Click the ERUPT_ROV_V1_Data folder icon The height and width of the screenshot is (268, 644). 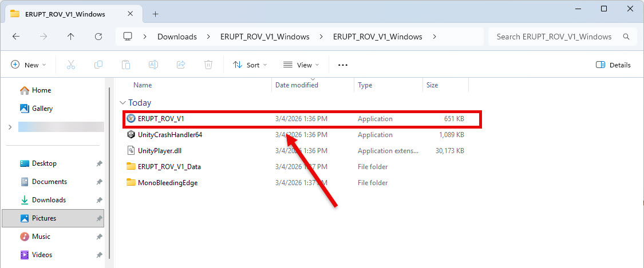(131, 166)
